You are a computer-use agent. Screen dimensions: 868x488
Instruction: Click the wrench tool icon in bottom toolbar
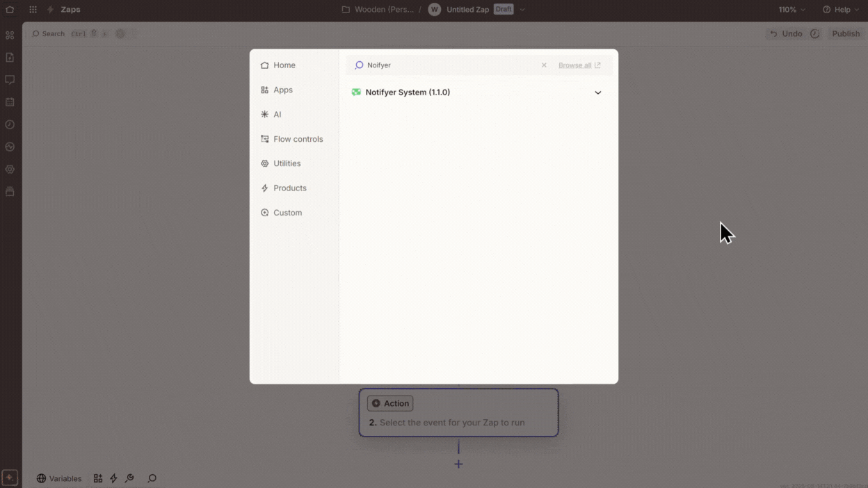pyautogui.click(x=129, y=478)
